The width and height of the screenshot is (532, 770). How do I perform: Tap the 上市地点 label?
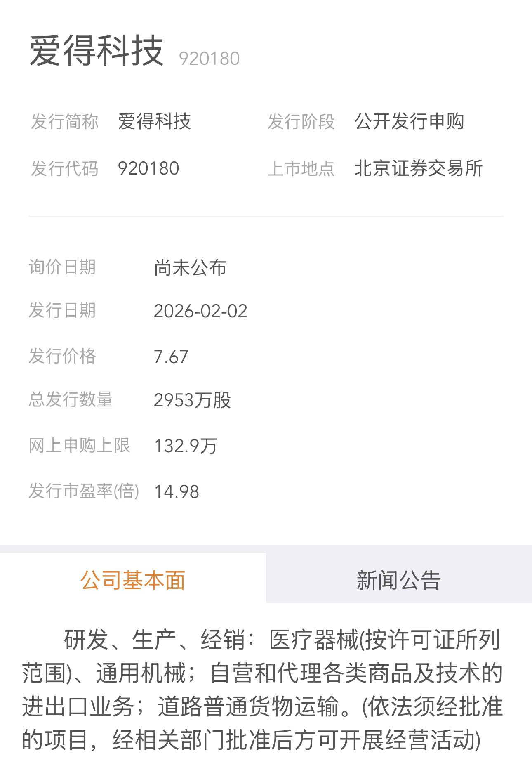click(301, 169)
